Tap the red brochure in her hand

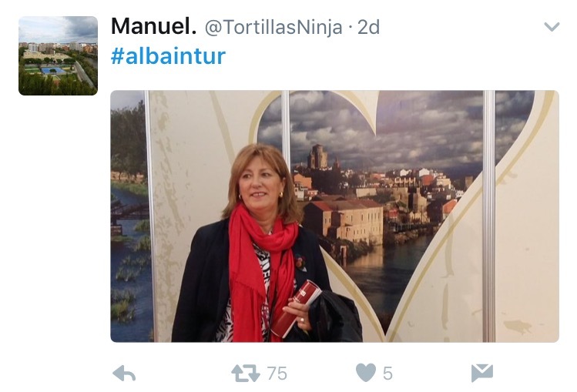click(296, 308)
